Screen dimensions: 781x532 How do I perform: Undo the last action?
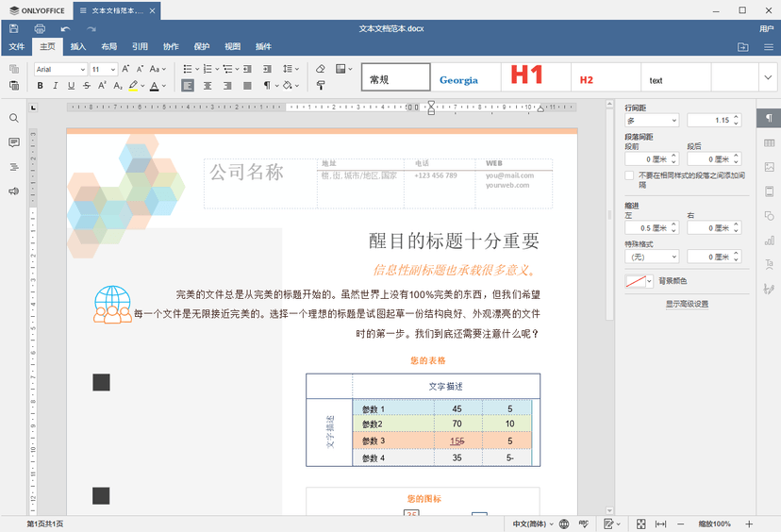tap(65, 29)
